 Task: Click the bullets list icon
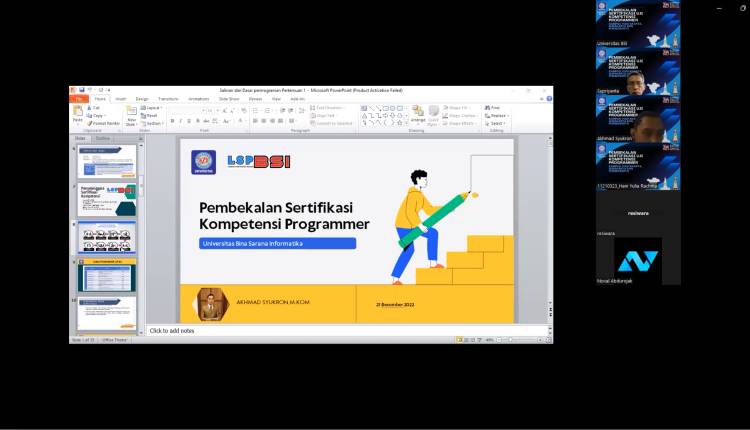point(255,110)
